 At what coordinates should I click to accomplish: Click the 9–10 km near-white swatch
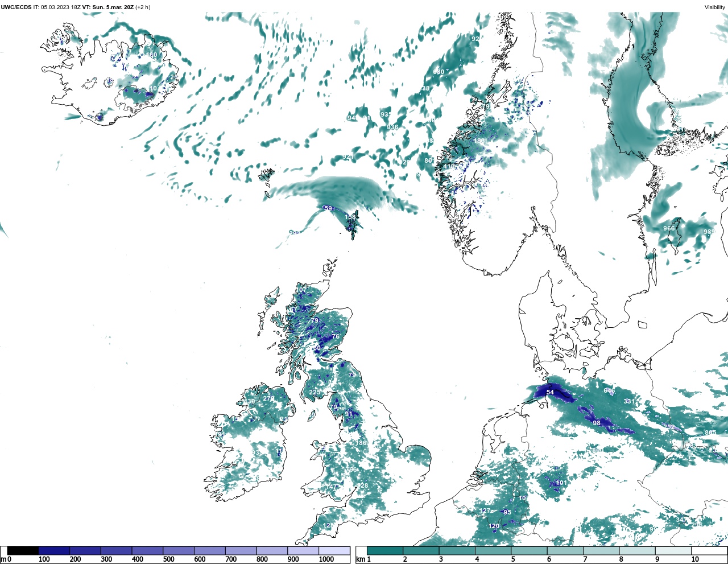point(673,551)
